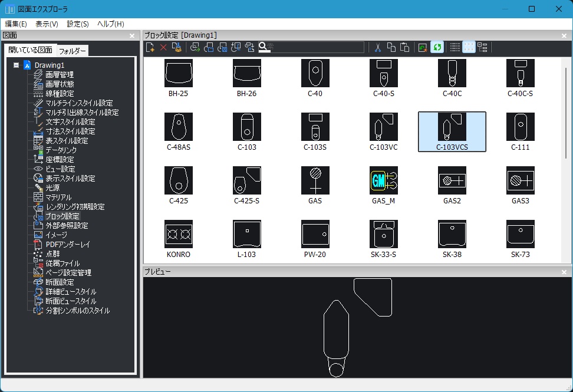Select 座標設定 in the tree
This screenshot has width=573, height=392.
[59, 160]
